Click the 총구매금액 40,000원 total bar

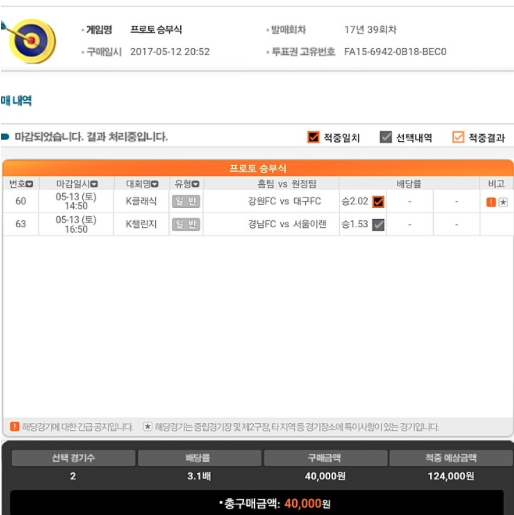257,503
